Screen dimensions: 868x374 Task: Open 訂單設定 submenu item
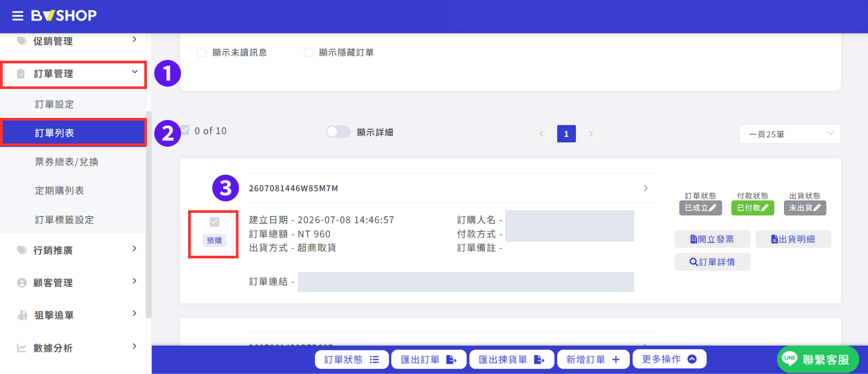[x=54, y=104]
